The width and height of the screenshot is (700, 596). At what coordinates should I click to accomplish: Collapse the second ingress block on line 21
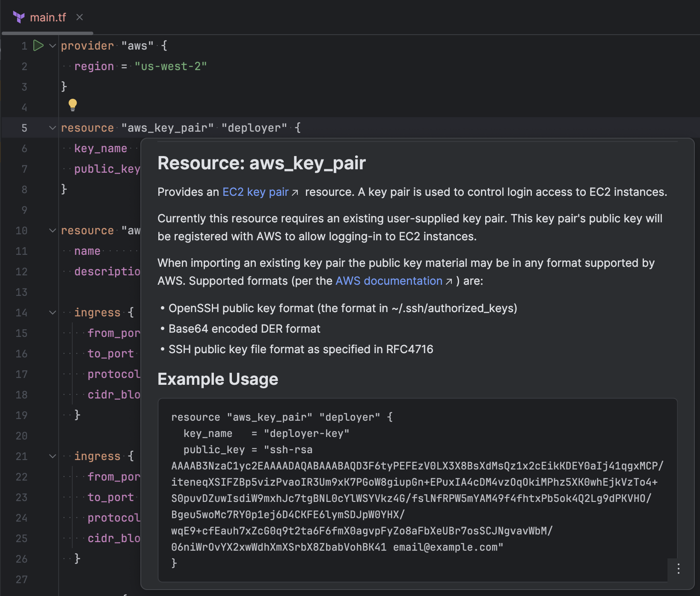[52, 456]
